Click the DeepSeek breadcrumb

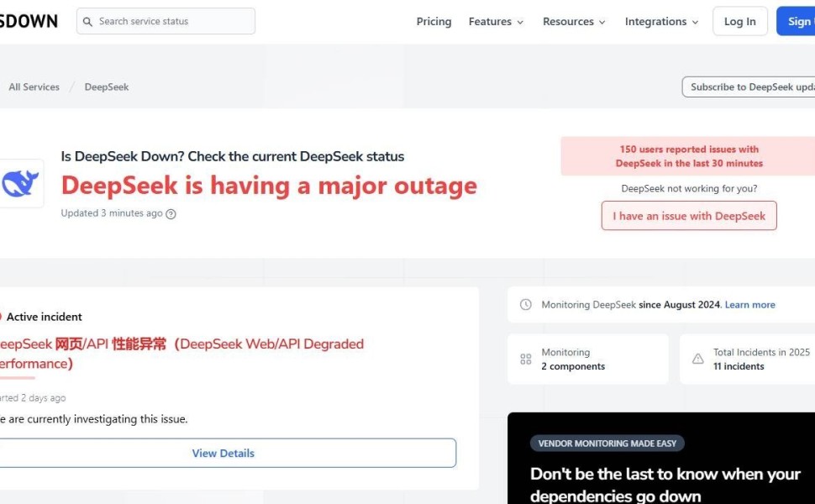pos(107,87)
